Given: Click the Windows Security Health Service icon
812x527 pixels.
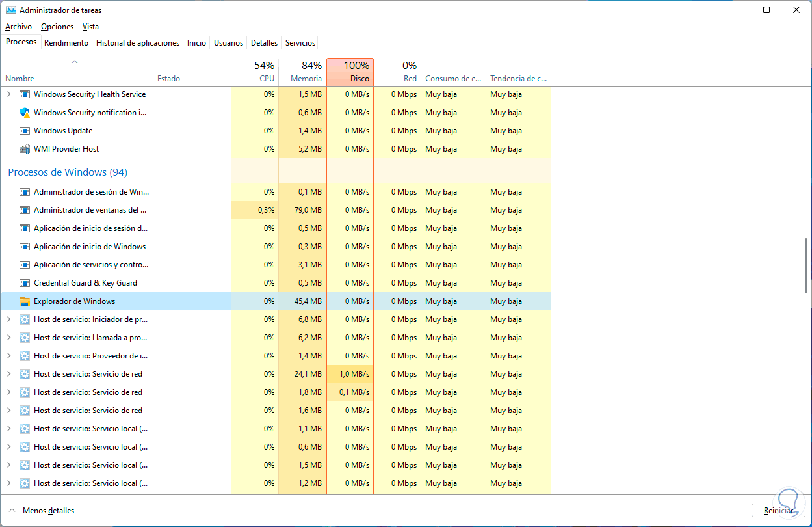Looking at the screenshot, I should pos(25,94).
